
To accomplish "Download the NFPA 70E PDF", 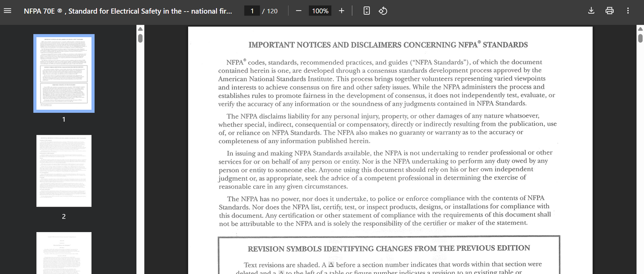I will [x=591, y=10].
